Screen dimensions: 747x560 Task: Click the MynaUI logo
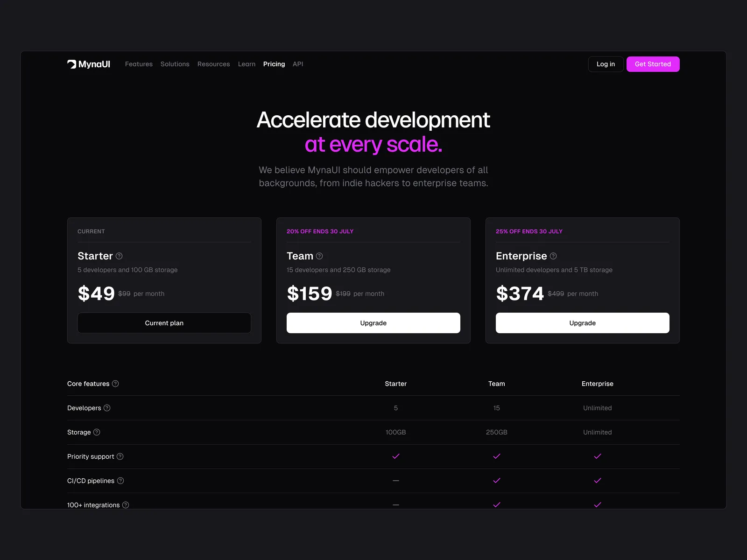(x=89, y=64)
